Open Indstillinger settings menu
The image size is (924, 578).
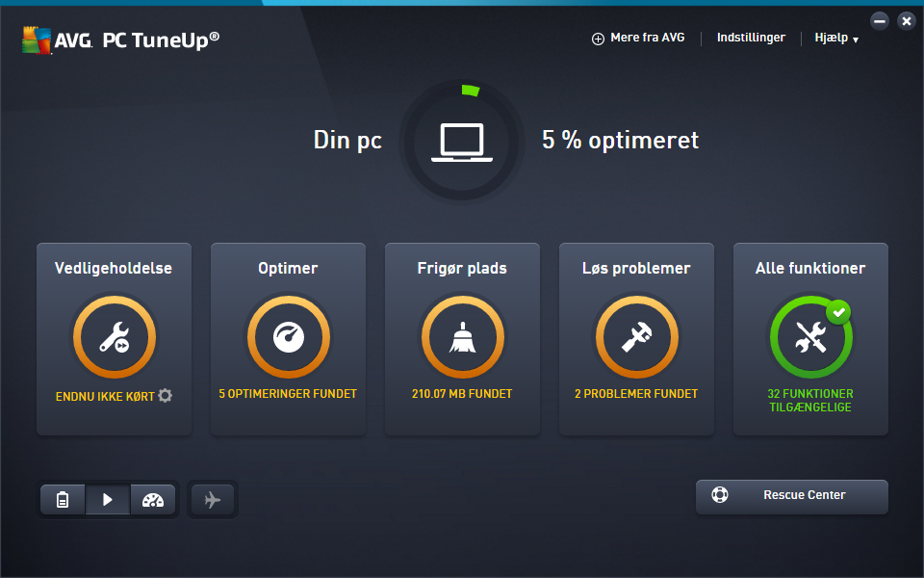[x=751, y=38]
